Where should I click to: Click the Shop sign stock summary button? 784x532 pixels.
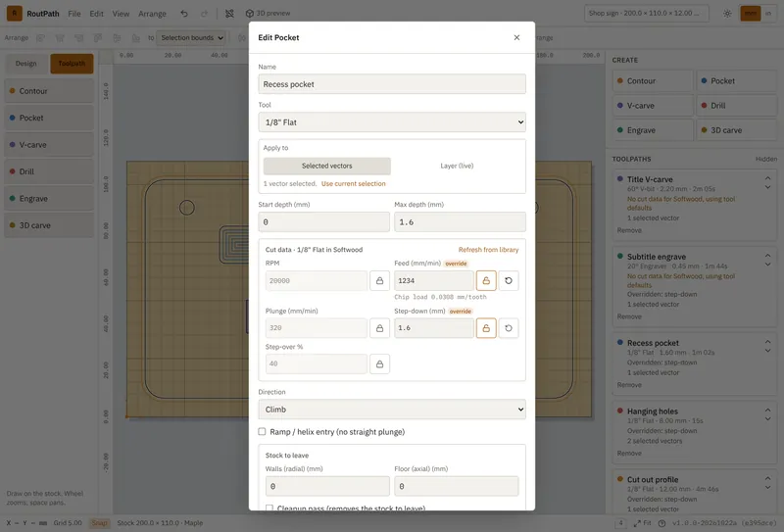pyautogui.click(x=647, y=14)
